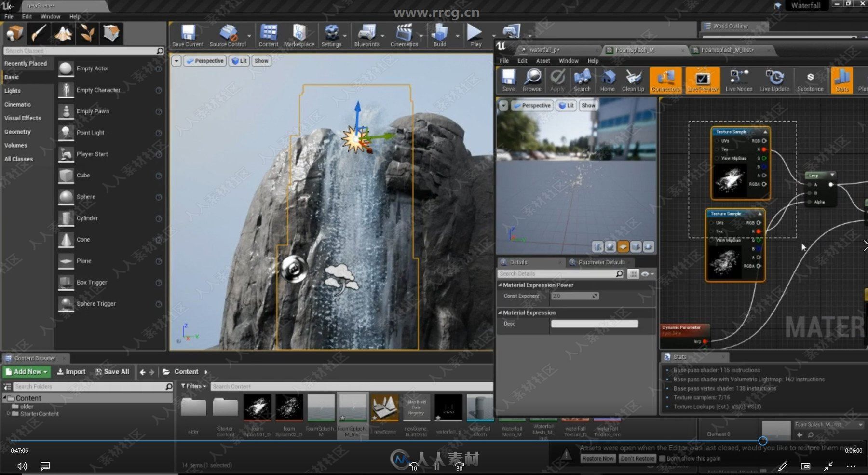The image size is (868, 475).
Task: Click Live Update in material editor
Action: [x=774, y=80]
